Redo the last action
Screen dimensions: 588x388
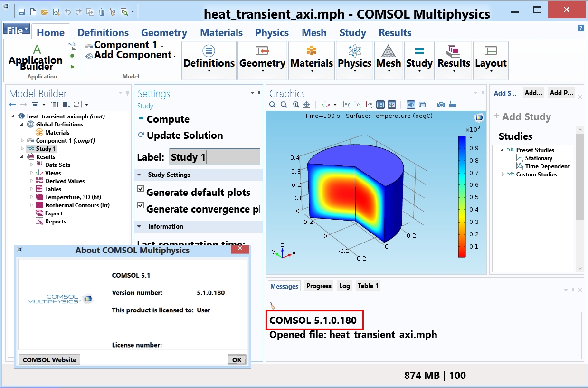(x=78, y=12)
